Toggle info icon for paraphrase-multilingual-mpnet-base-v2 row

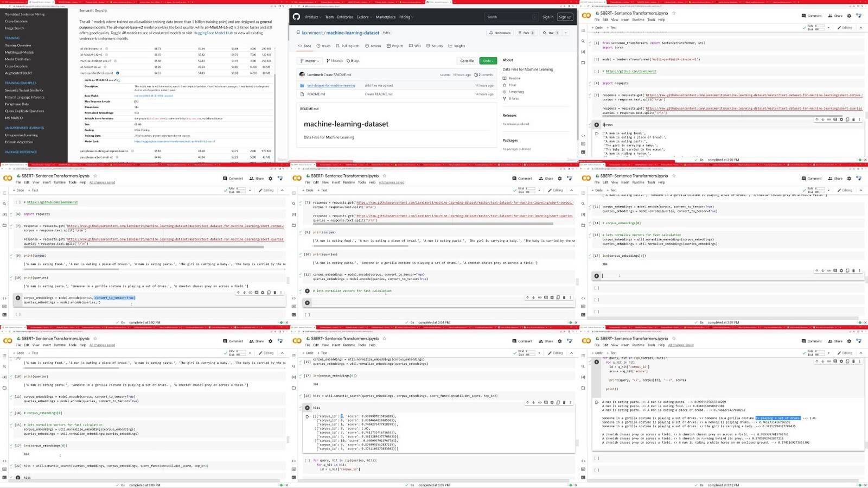pyautogui.click(x=132, y=151)
